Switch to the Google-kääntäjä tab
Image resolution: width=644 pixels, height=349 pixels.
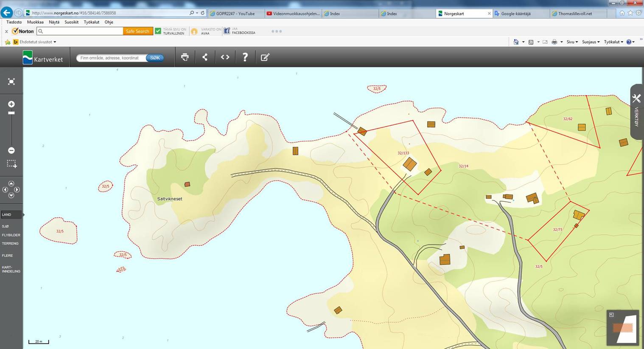515,14
